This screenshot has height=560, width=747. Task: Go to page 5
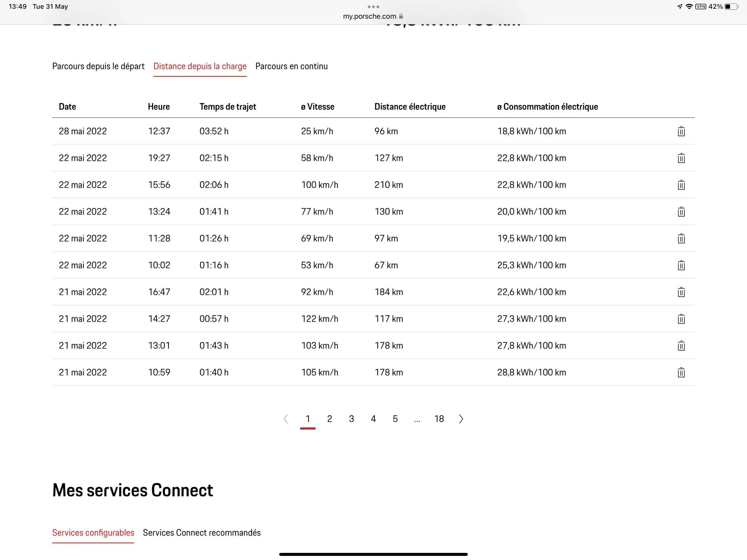coord(395,419)
